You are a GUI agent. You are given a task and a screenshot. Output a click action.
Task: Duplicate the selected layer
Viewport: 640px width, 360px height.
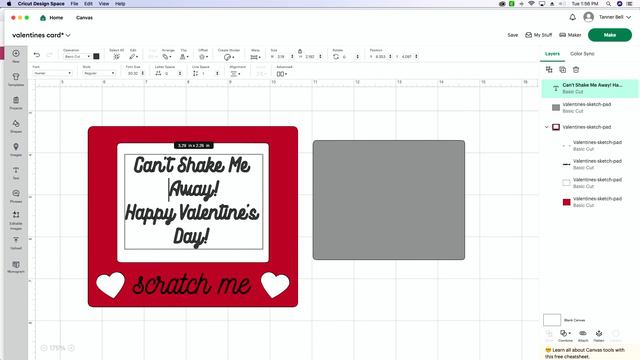pos(562,70)
